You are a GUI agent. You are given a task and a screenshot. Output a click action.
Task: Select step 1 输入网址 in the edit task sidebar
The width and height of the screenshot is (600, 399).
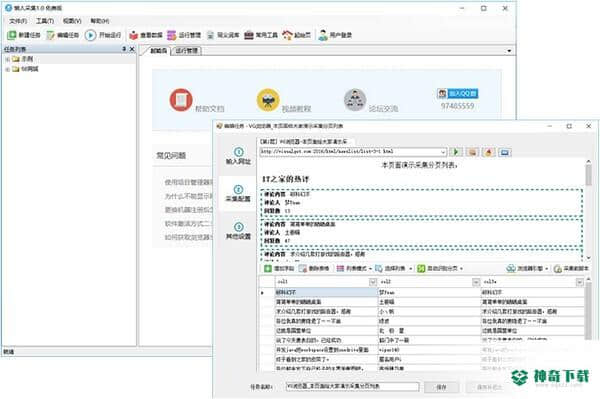(238, 156)
